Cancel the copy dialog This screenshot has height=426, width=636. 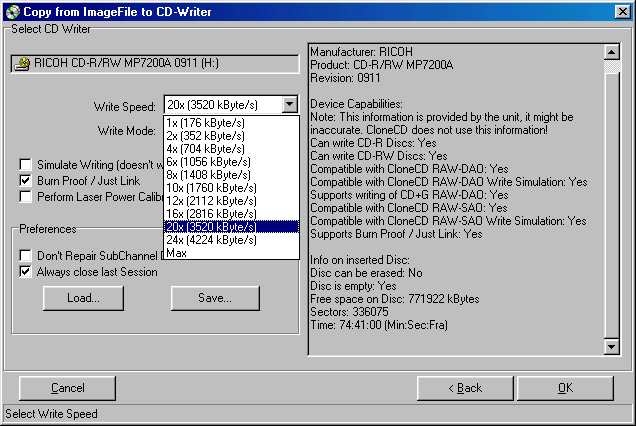(x=67, y=388)
